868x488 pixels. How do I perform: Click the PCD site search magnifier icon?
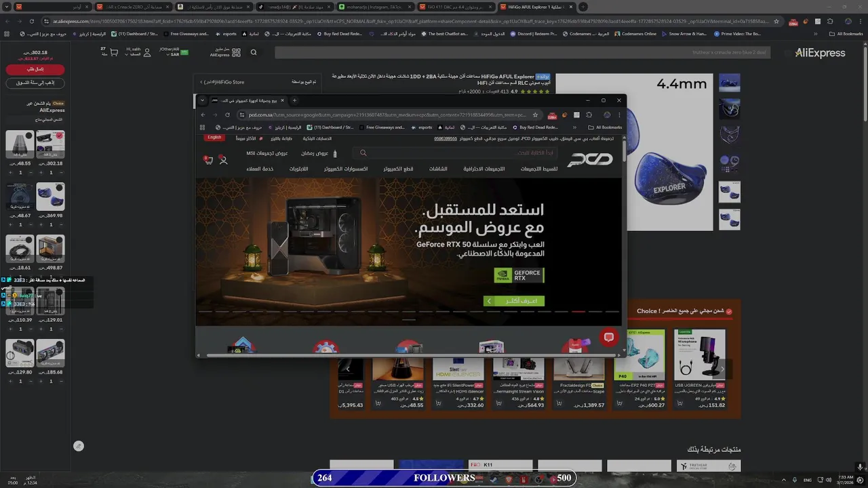coord(363,153)
